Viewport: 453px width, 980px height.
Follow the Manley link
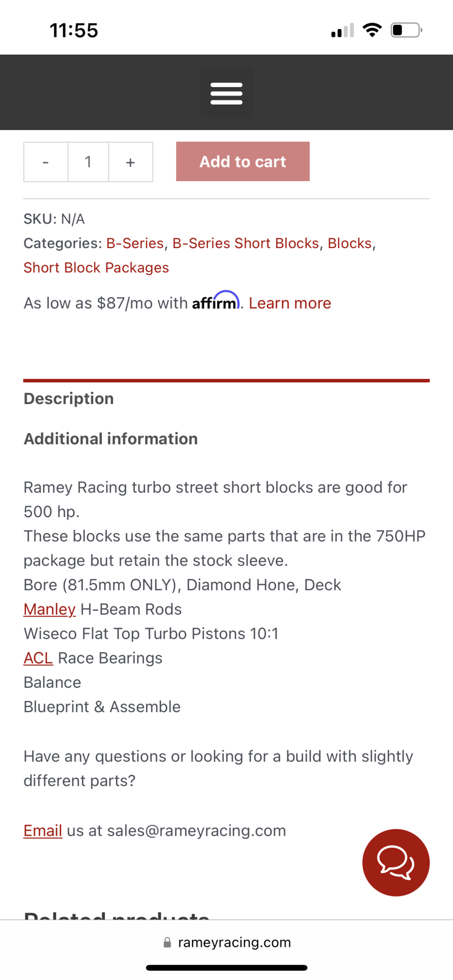tap(49, 609)
